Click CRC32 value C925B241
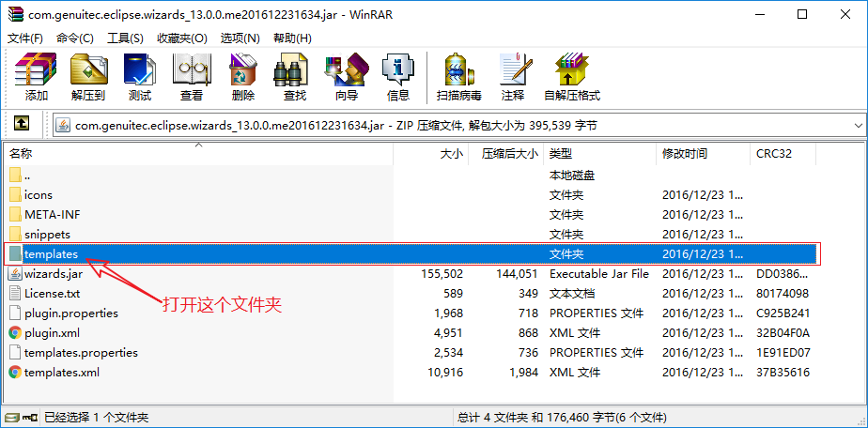The height and width of the screenshot is (428, 868). tap(783, 313)
